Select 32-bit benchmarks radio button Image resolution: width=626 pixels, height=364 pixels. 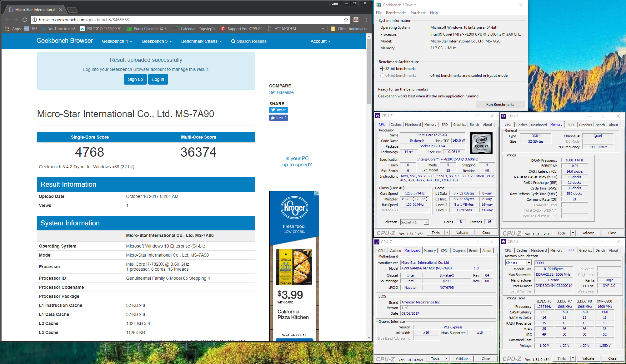[382, 69]
